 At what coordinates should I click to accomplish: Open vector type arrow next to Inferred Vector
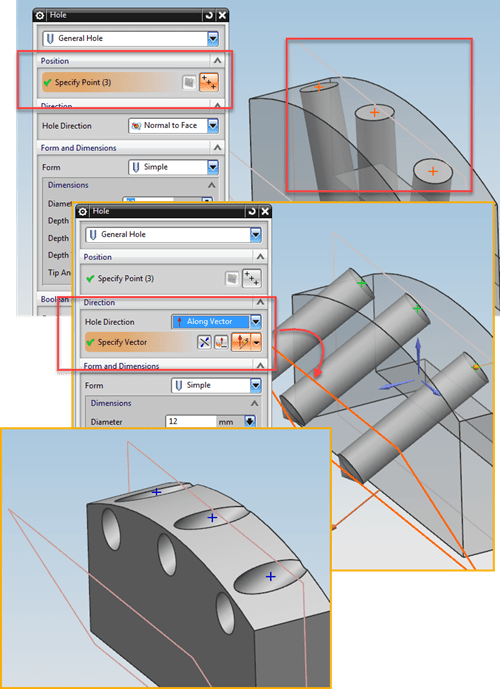pos(256,342)
